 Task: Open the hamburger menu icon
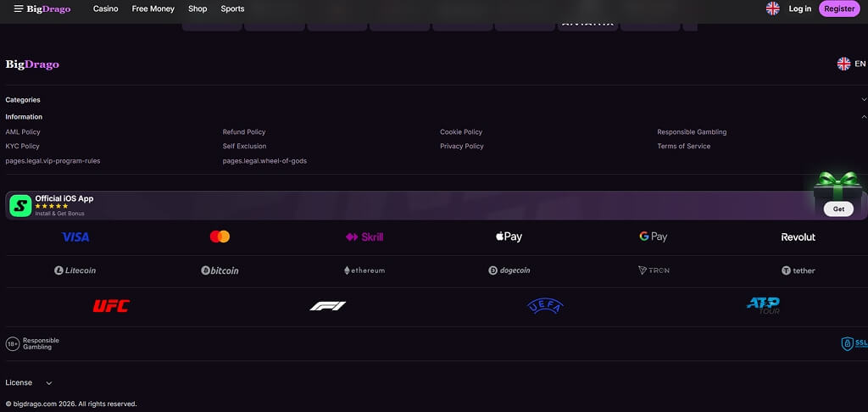(19, 8)
